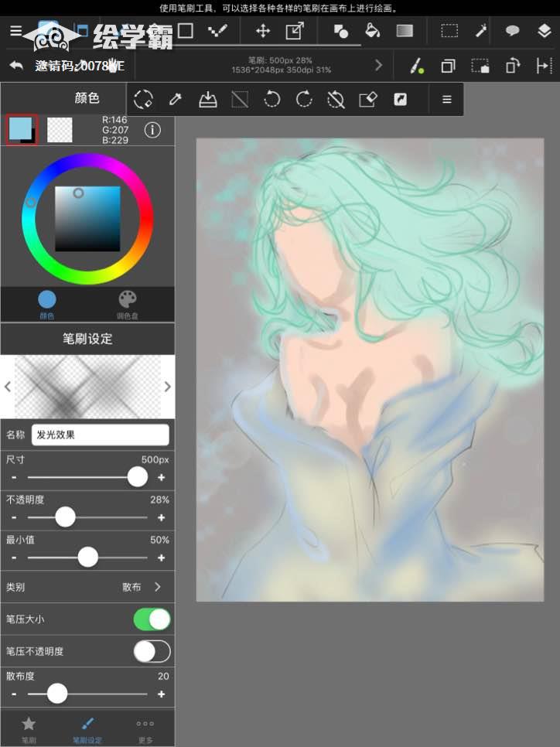The width and height of the screenshot is (560, 747).
Task: Tap the save download icon
Action: 208,99
